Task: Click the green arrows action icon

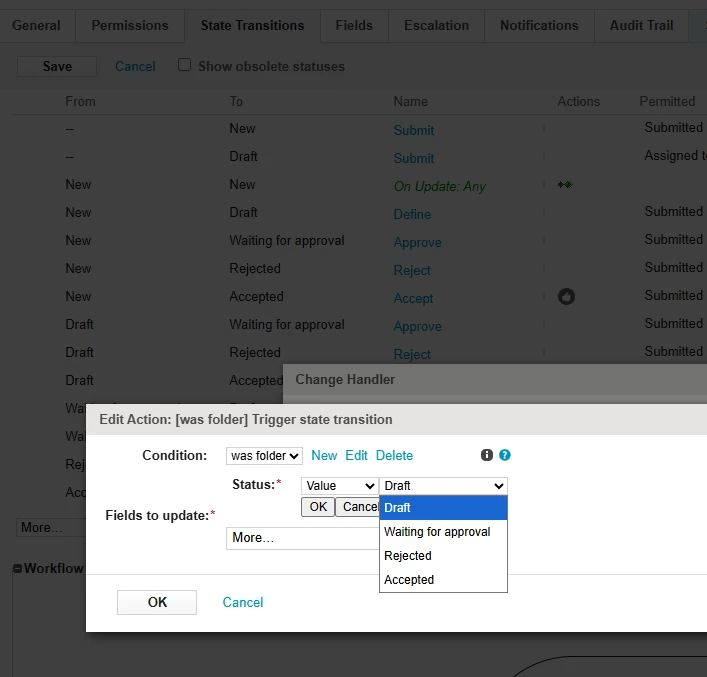Action: coord(565,184)
